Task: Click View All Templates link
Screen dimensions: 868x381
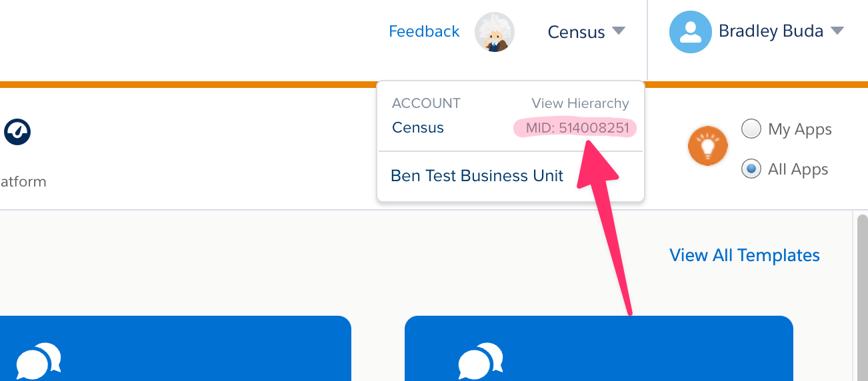Action: (744, 255)
